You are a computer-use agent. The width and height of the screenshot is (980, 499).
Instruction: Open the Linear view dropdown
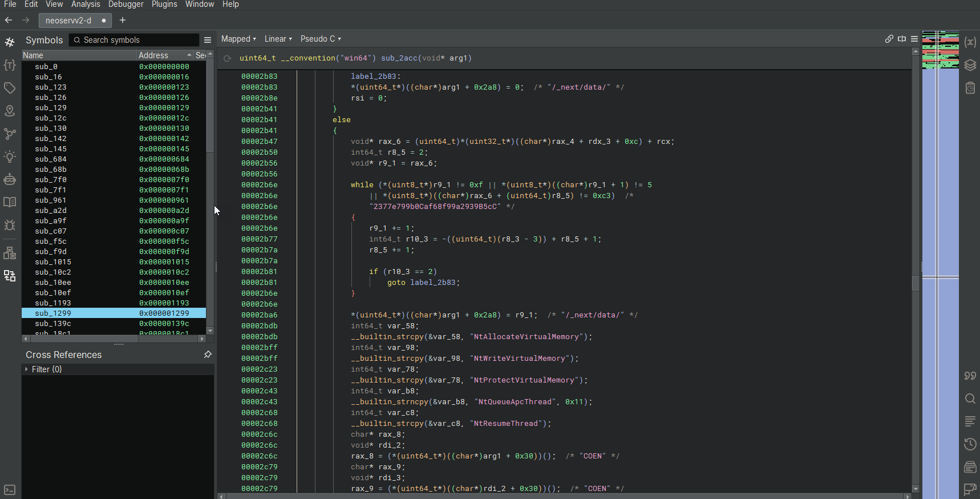tap(278, 39)
